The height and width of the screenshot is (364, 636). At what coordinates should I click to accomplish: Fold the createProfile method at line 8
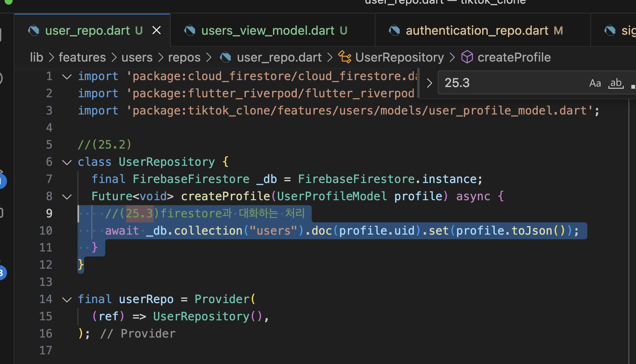click(67, 197)
